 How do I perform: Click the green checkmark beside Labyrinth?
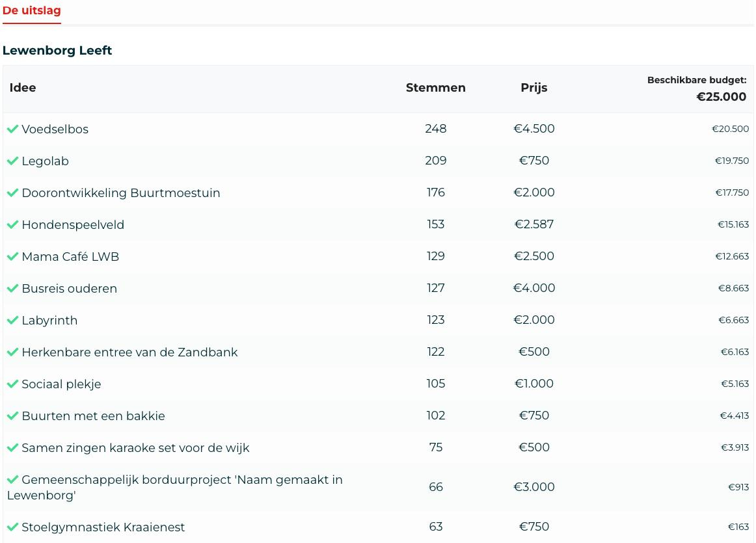click(x=12, y=320)
